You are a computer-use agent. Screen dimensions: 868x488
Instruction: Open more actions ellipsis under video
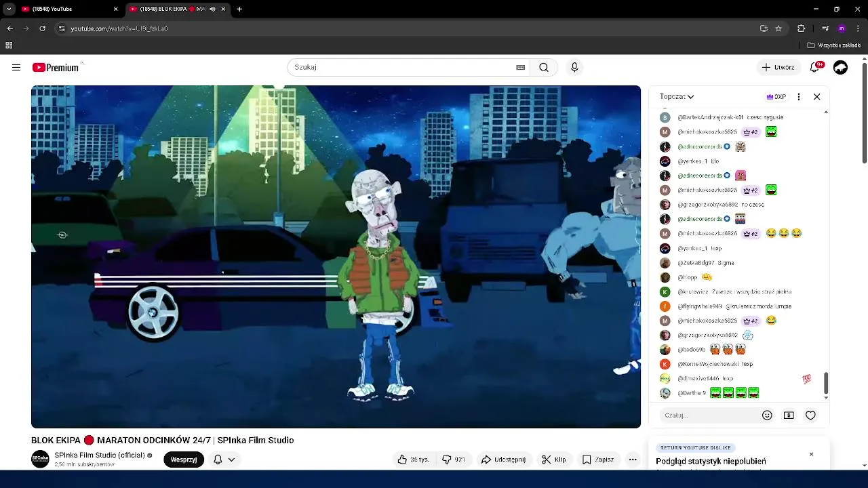pyautogui.click(x=633, y=460)
